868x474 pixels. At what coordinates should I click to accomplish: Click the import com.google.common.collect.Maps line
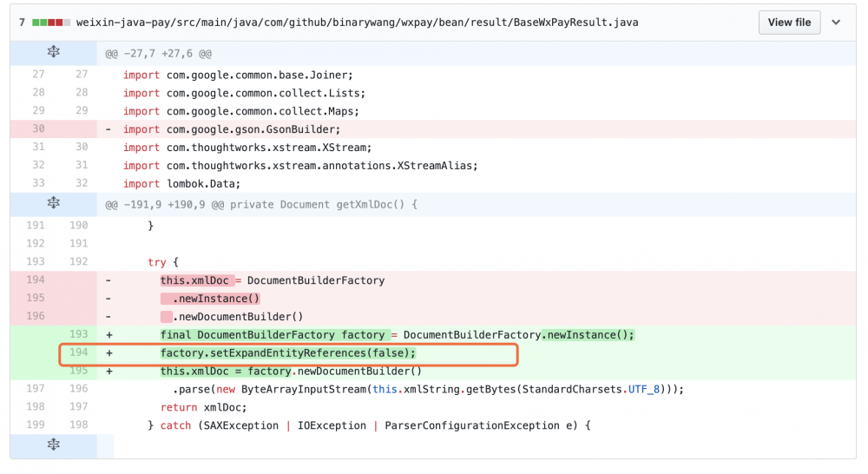click(240, 111)
